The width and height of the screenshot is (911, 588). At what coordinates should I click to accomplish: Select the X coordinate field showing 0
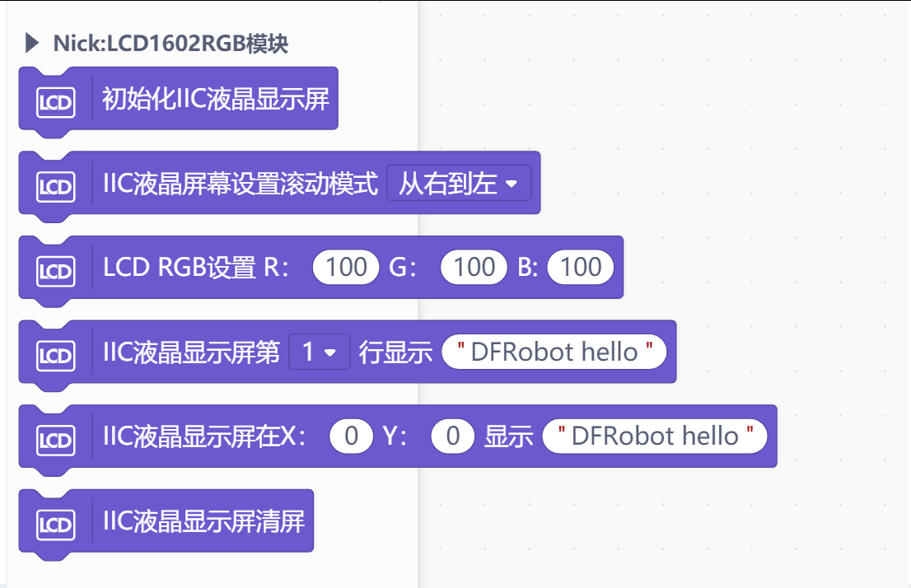[x=352, y=436]
